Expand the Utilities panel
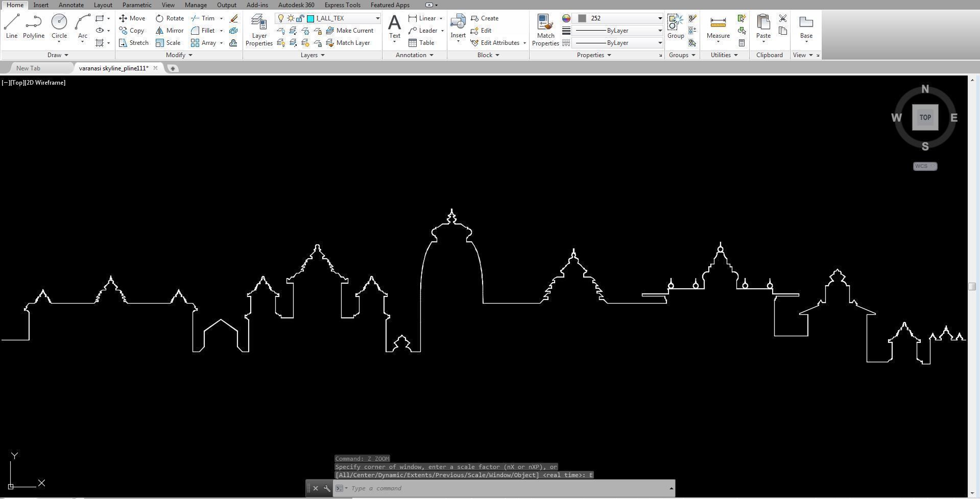The image size is (980, 499). pyautogui.click(x=724, y=55)
